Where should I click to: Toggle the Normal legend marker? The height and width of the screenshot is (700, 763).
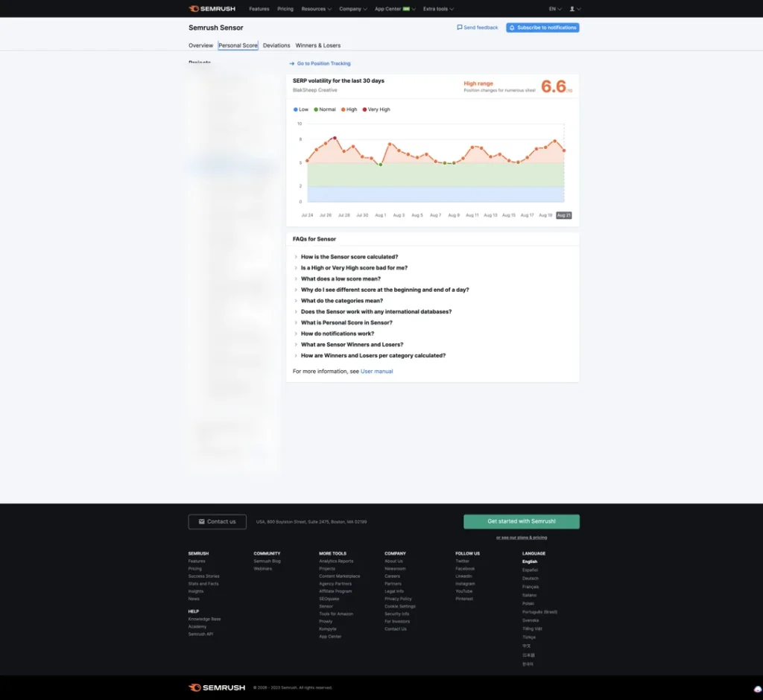point(316,109)
